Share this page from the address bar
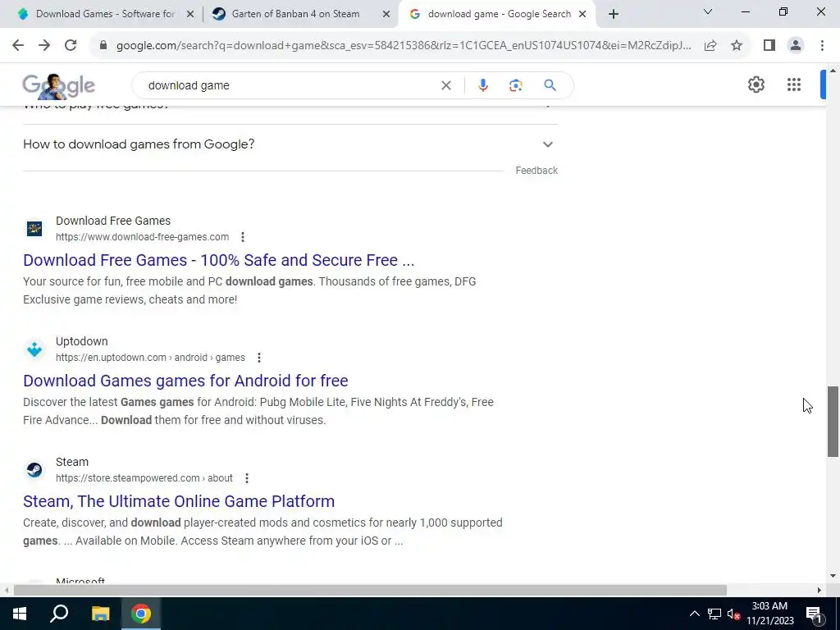The image size is (840, 630). 710,46
